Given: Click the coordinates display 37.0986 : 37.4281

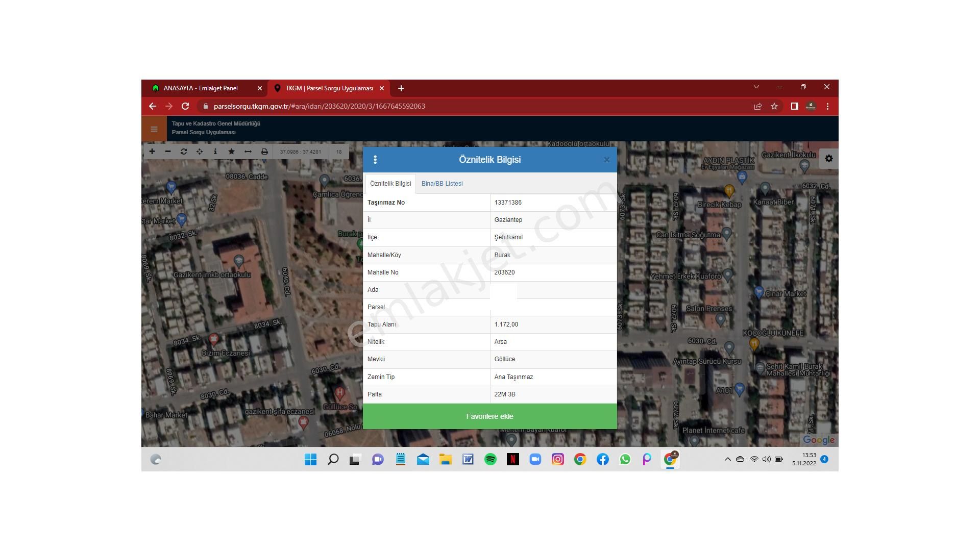Looking at the screenshot, I should pos(301,152).
